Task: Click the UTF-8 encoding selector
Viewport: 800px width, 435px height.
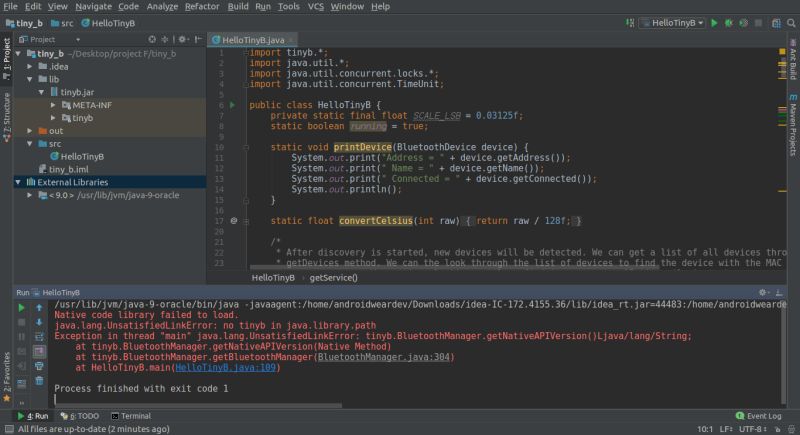Action: pos(752,429)
